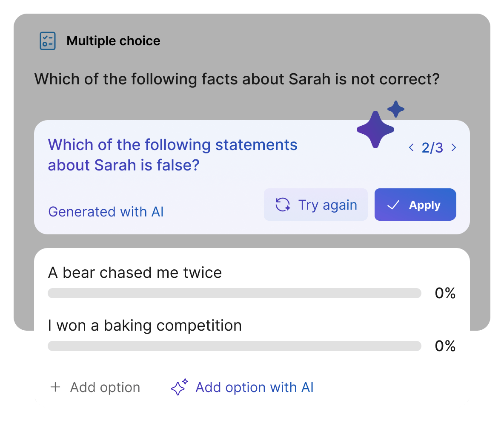This screenshot has width=504, height=421.
Task: Select the suggested question about false statements
Action: coord(173,155)
